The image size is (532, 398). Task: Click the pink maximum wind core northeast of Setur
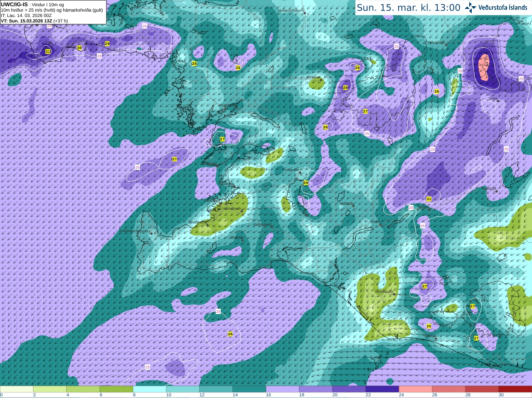click(483, 66)
